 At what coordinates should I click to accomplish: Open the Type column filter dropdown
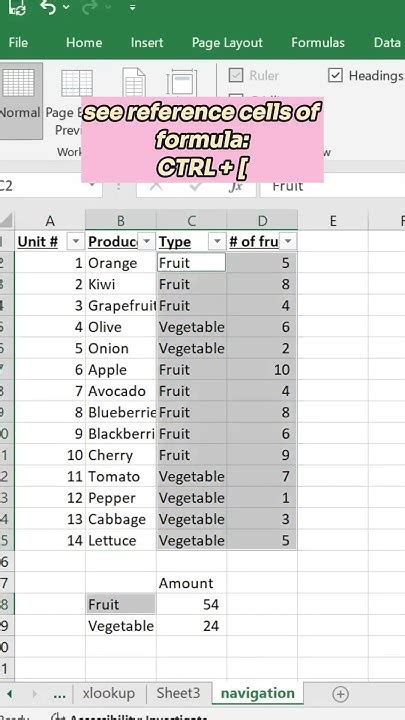[217, 241]
